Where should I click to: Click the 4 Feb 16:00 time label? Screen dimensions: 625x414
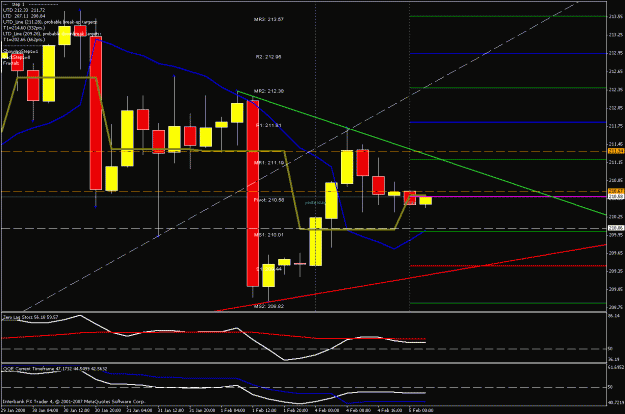pos(390,410)
